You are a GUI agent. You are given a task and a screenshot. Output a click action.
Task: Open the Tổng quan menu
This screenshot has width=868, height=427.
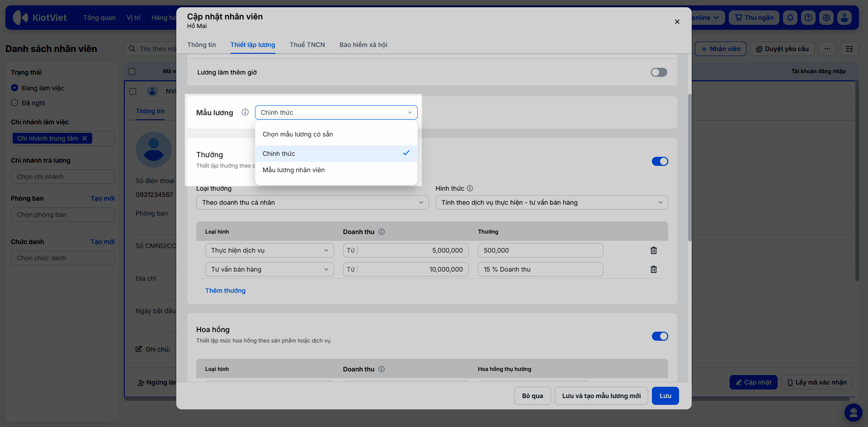99,18
